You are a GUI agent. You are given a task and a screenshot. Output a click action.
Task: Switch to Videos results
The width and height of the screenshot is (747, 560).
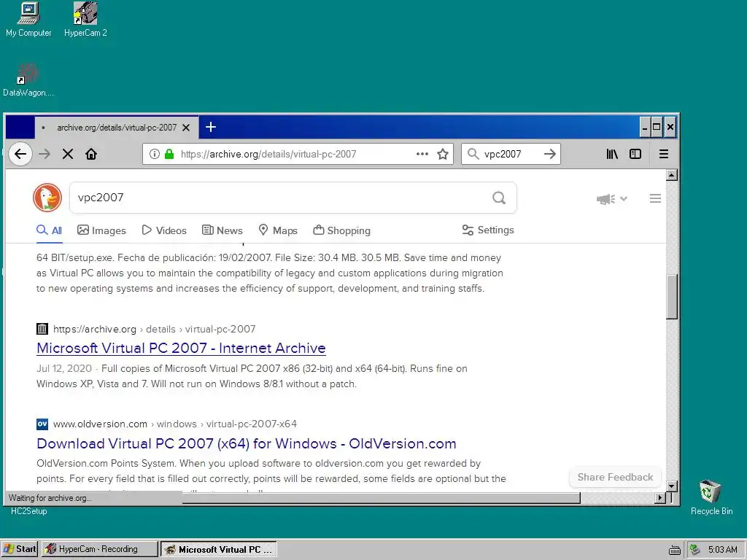(x=164, y=230)
